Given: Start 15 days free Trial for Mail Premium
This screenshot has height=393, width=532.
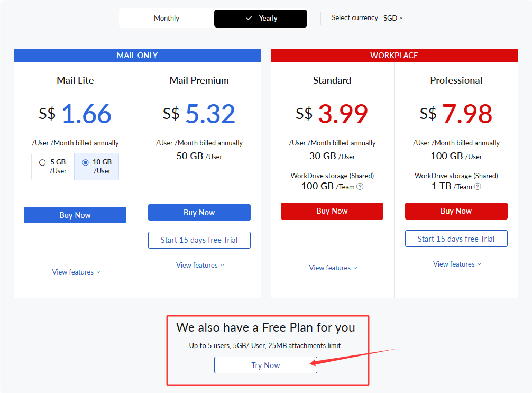Looking at the screenshot, I should (199, 240).
